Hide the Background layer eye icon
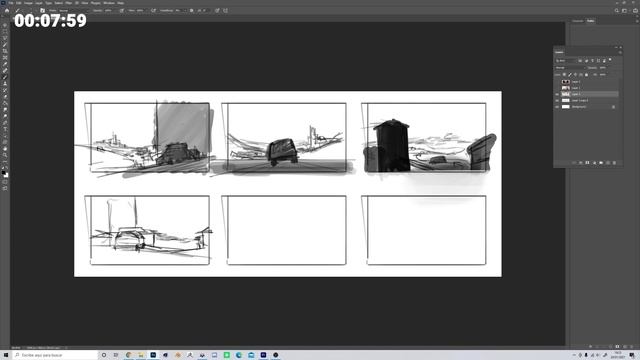Viewport: 640px width, 360px height. 557,107
